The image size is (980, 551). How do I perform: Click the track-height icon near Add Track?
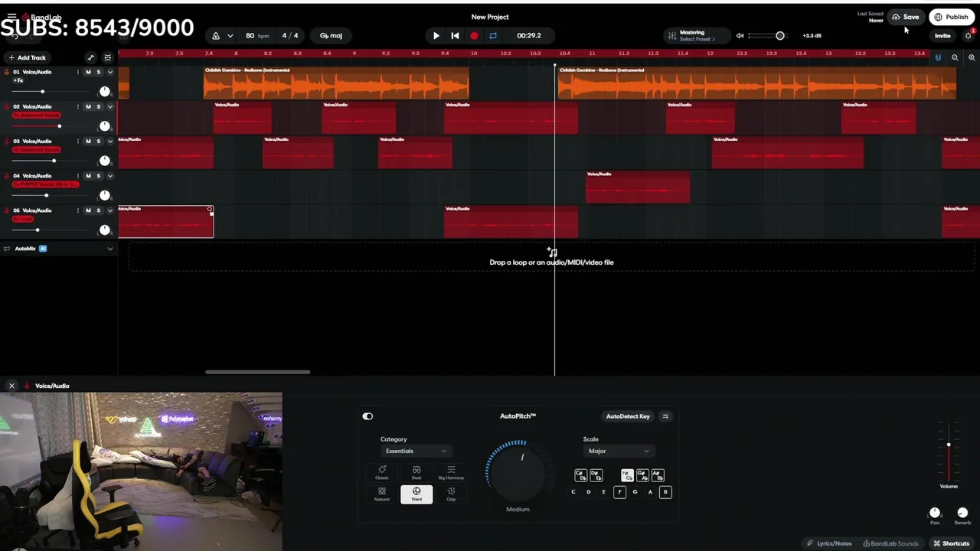[x=107, y=57]
